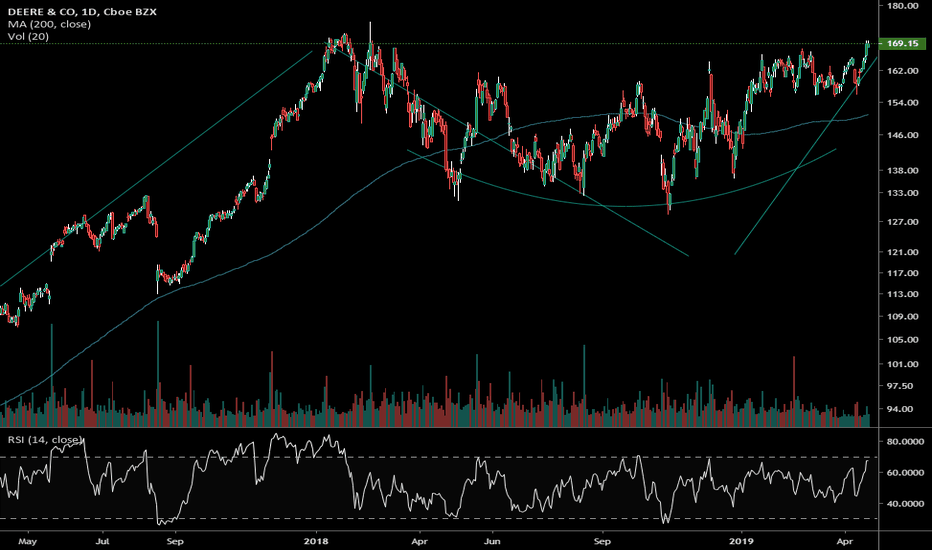Click the 105.00 price axis label
This screenshot has height=550, width=932.
tap(903, 340)
